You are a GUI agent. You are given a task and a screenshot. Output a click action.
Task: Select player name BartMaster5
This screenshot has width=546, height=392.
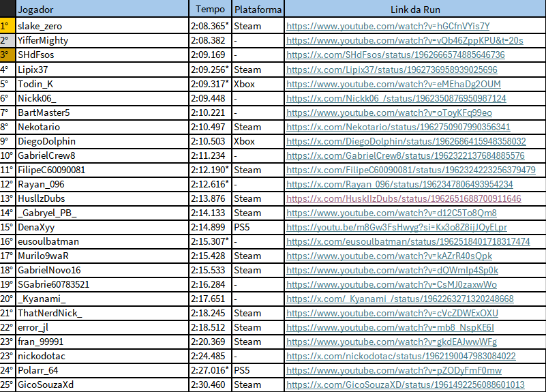click(44, 112)
